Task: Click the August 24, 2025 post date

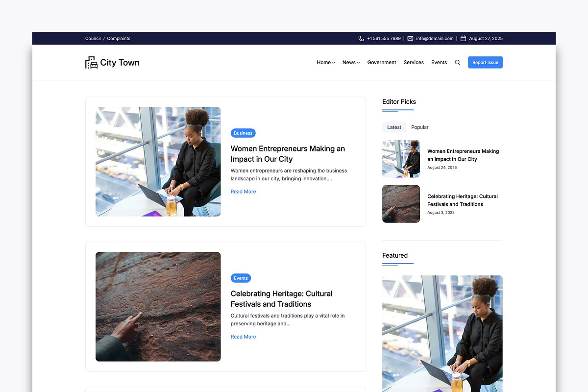Action: [x=442, y=168]
